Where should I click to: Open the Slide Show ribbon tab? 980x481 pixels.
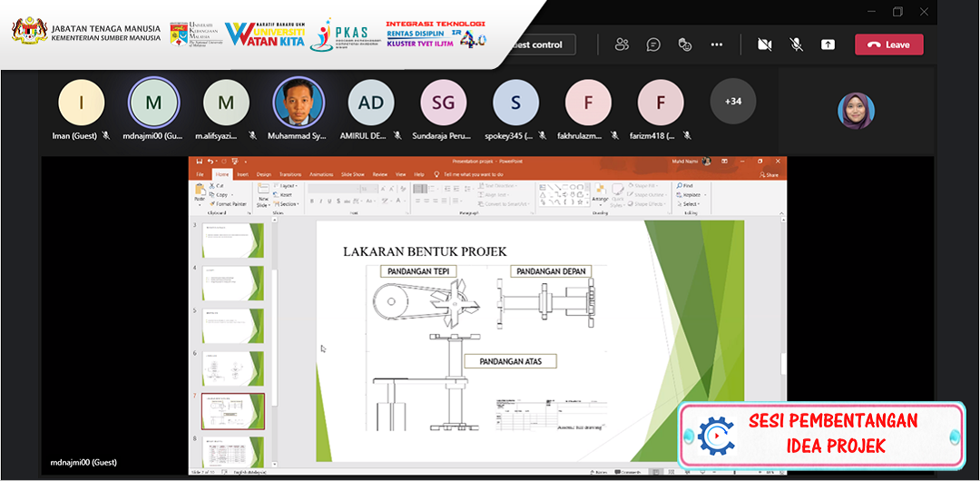coord(352,174)
